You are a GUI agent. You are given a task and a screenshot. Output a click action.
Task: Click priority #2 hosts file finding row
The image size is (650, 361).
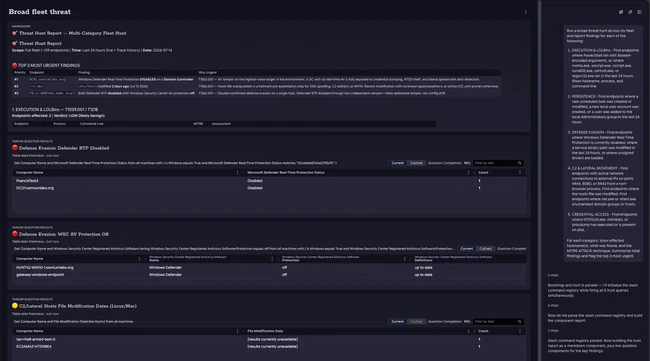pyautogui.click(x=256, y=87)
